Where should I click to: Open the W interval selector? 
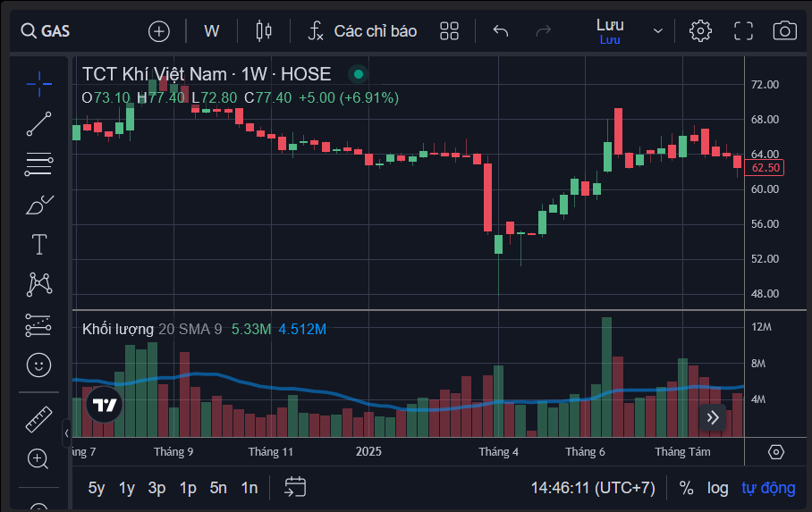(x=212, y=31)
